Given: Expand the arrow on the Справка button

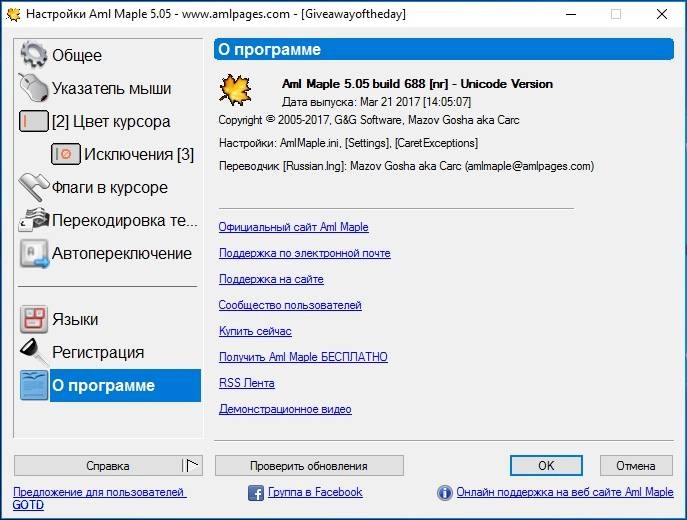Looking at the screenshot, I should (x=192, y=466).
